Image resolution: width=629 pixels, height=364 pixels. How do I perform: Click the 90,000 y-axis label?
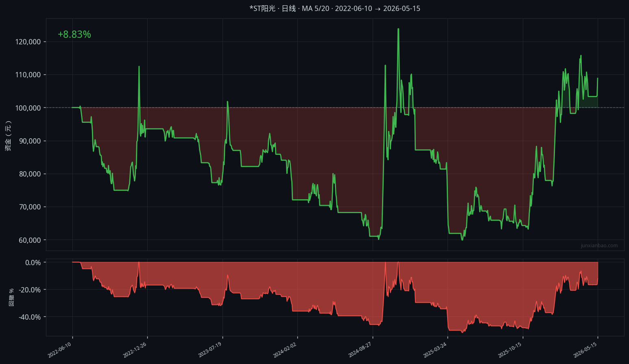[x=29, y=141]
